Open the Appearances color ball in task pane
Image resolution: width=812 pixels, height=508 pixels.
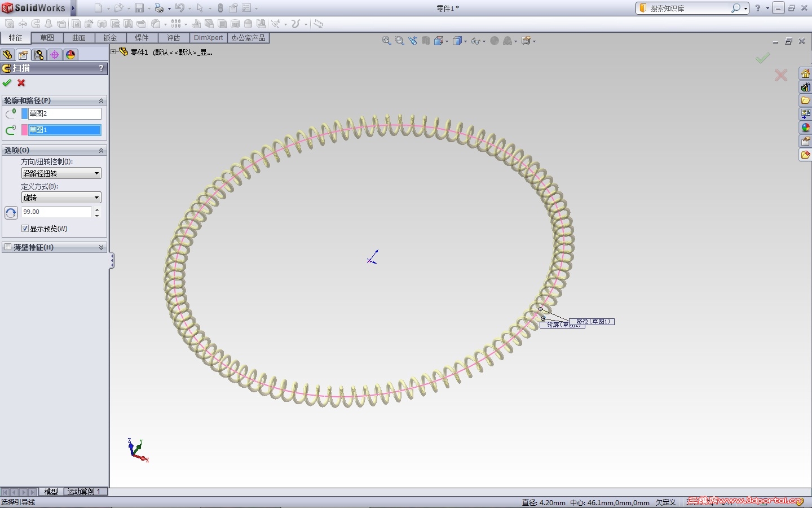(x=806, y=128)
